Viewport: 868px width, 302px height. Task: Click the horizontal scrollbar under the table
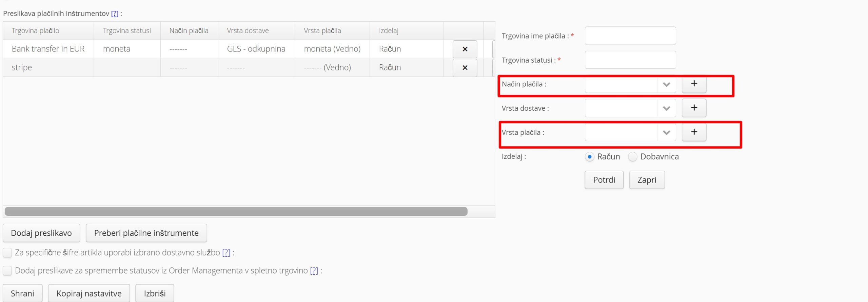pyautogui.click(x=236, y=211)
